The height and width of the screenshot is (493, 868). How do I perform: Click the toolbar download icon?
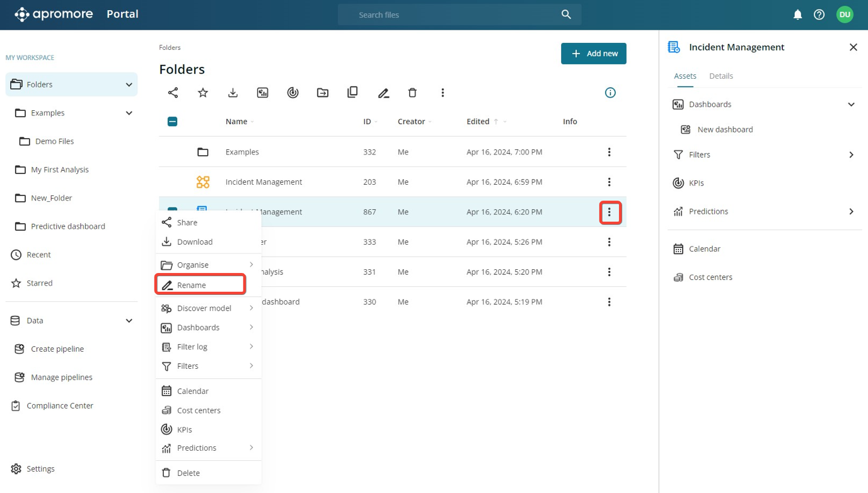click(x=233, y=93)
